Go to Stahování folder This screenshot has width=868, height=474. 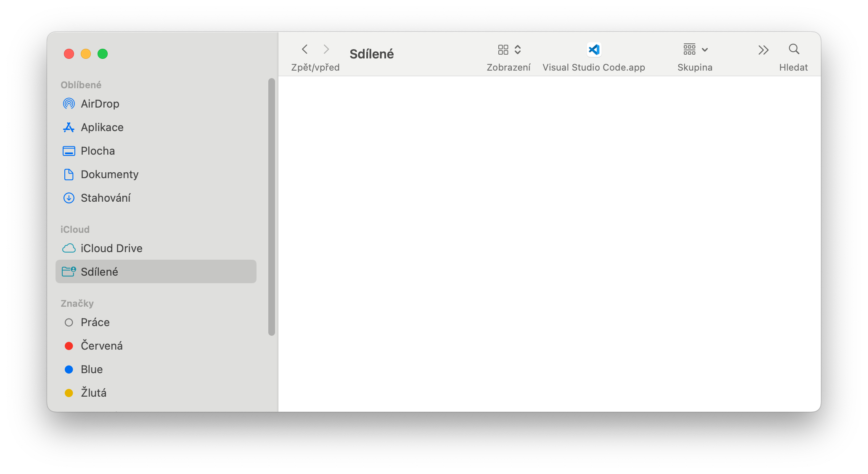pyautogui.click(x=105, y=198)
